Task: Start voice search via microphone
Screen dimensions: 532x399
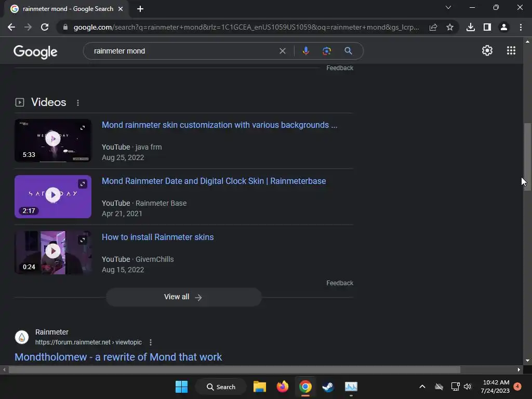Action: coord(305,51)
